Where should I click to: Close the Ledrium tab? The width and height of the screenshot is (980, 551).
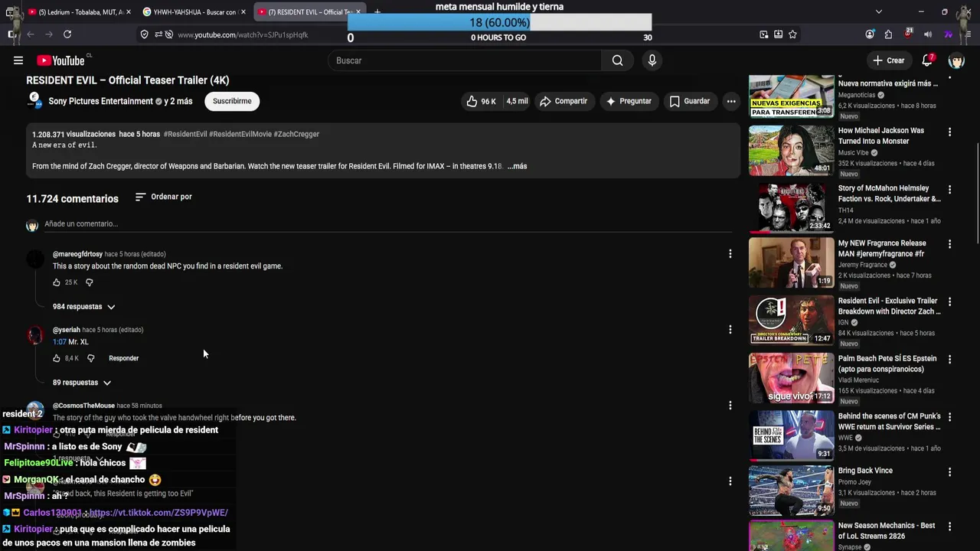pos(128,12)
